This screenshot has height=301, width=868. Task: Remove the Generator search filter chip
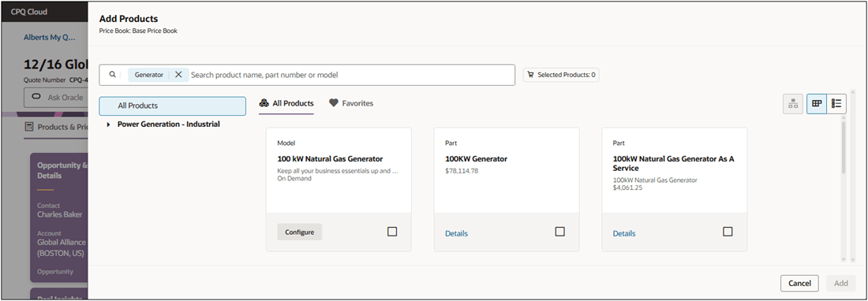coord(178,75)
